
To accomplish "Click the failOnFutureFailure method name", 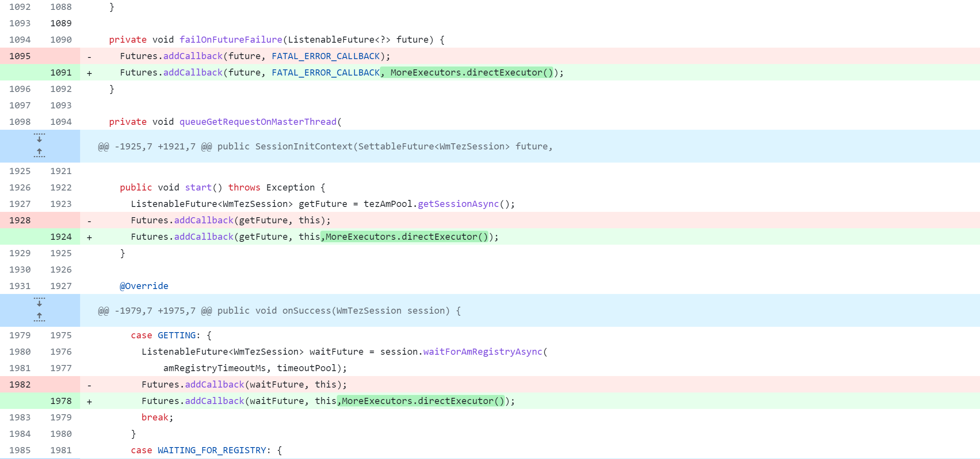I will [x=231, y=39].
